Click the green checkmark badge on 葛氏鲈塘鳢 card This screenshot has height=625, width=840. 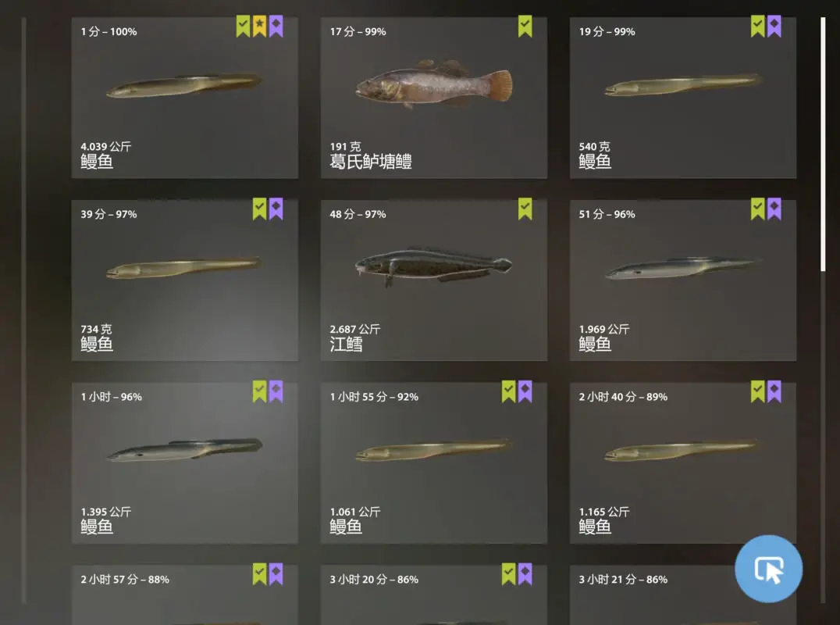pyautogui.click(x=525, y=27)
